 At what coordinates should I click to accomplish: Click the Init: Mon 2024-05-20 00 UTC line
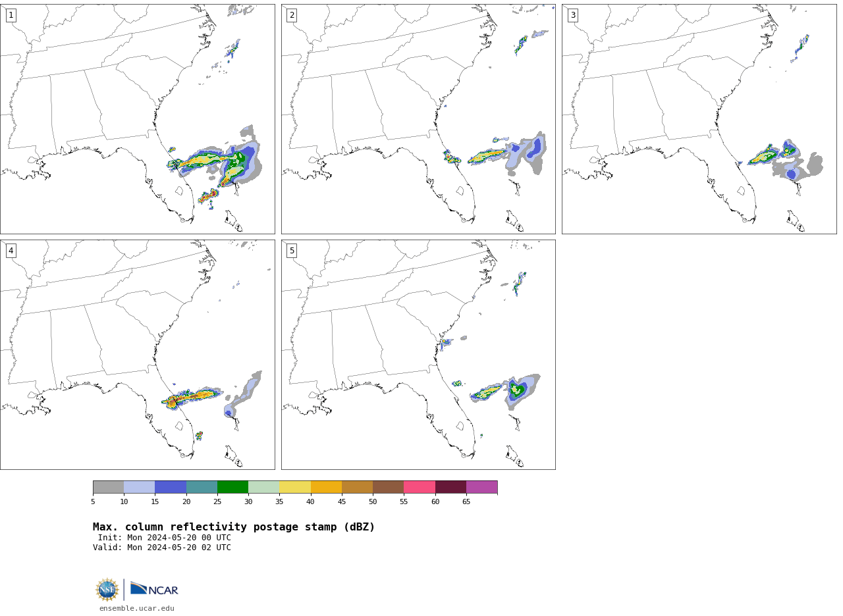[165, 538]
